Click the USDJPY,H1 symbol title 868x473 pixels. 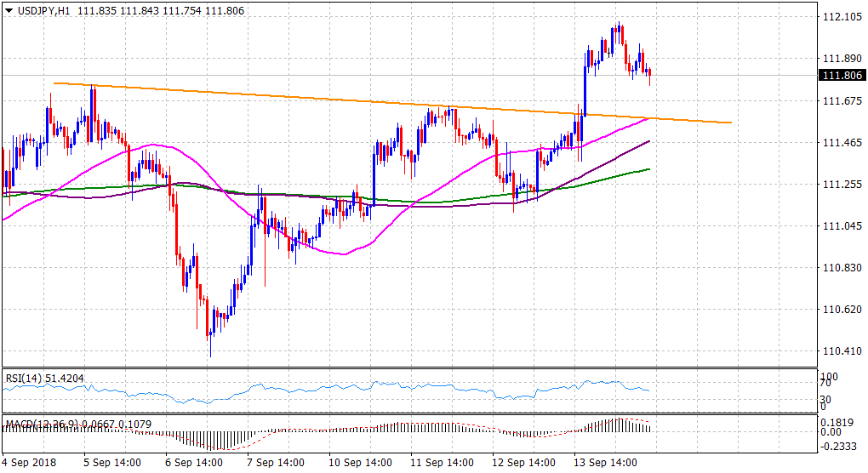point(40,9)
